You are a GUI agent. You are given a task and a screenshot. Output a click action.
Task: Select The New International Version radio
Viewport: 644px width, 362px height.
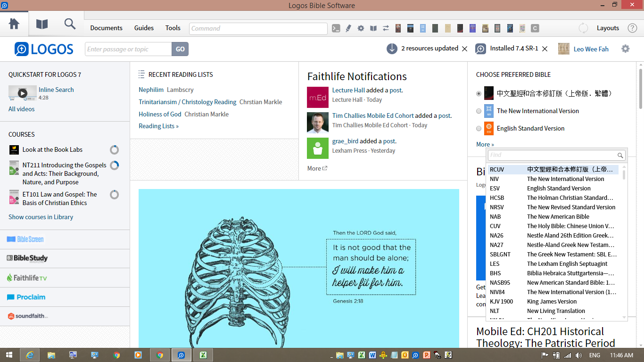479,111
